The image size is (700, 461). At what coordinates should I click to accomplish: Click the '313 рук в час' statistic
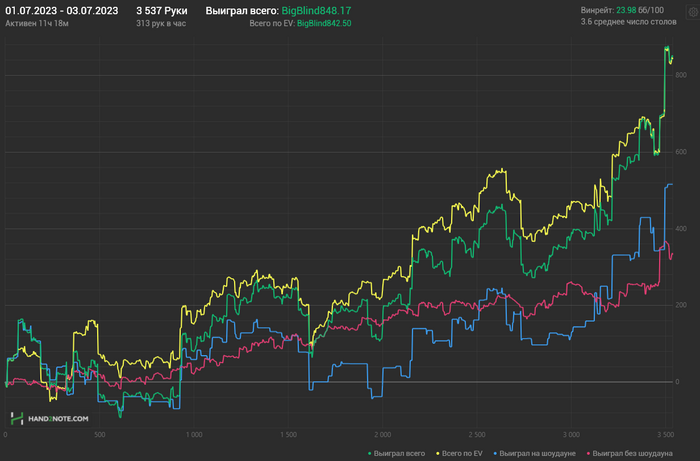click(160, 22)
